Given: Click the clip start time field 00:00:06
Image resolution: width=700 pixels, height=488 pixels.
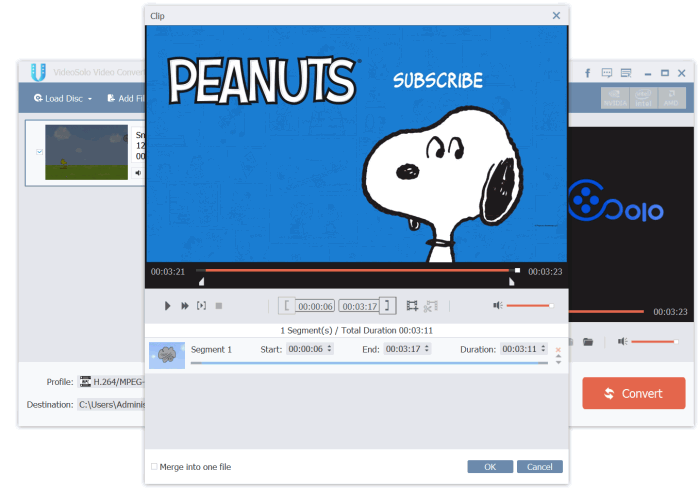Looking at the screenshot, I should [315, 306].
